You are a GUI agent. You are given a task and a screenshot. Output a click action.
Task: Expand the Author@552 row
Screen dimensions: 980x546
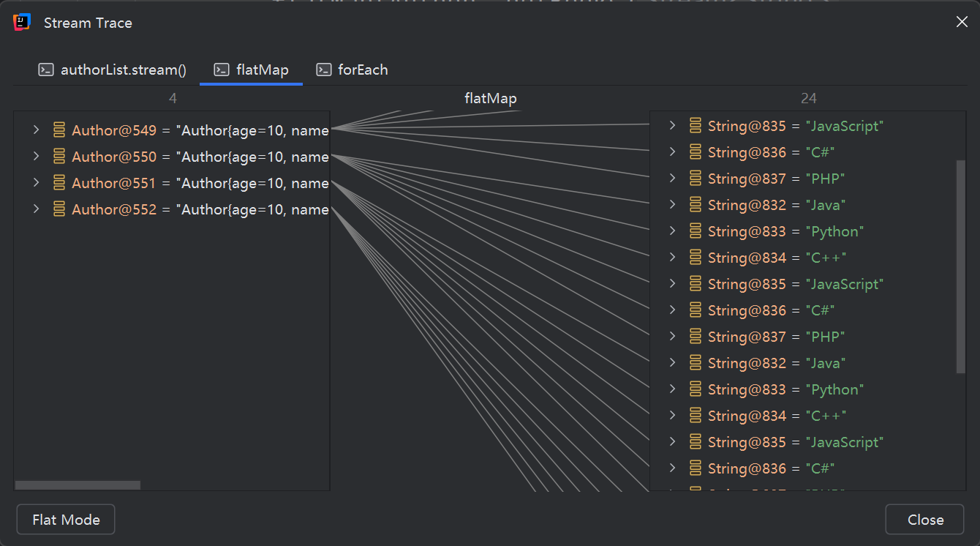click(36, 209)
